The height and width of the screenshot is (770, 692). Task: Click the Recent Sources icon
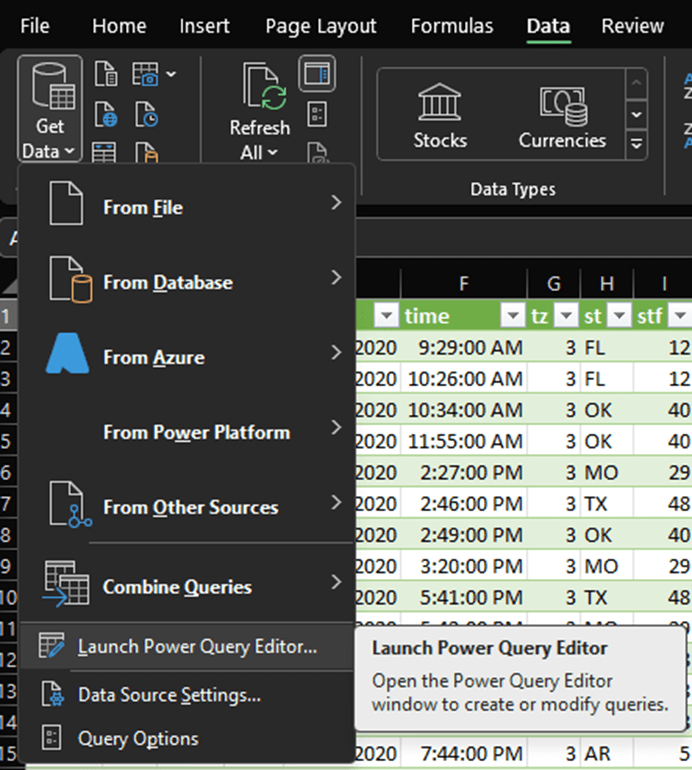[x=148, y=116]
